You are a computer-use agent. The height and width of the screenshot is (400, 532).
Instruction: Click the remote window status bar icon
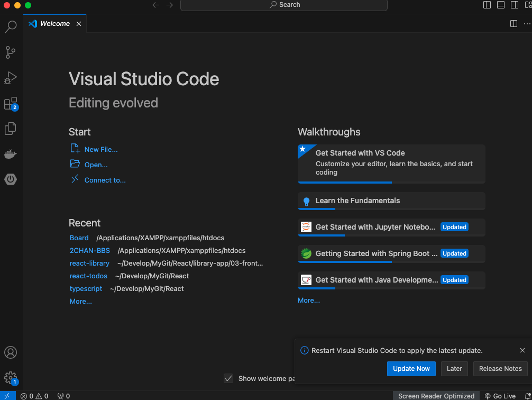[x=7, y=396]
